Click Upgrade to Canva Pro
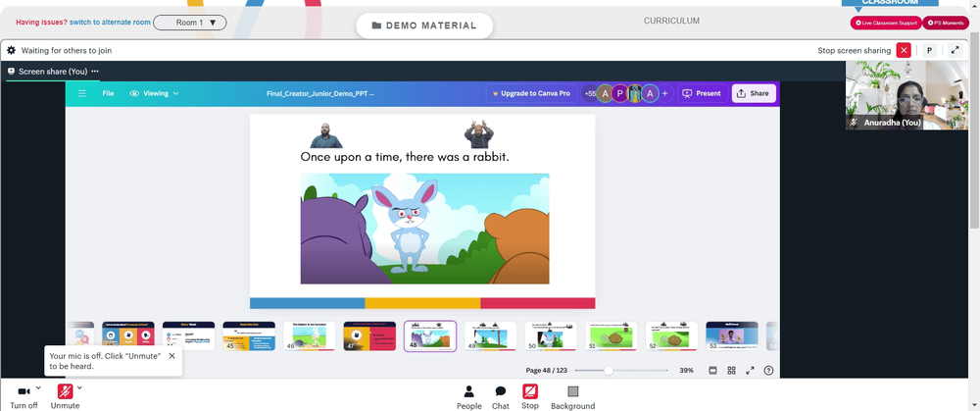The image size is (980, 411). click(x=531, y=93)
